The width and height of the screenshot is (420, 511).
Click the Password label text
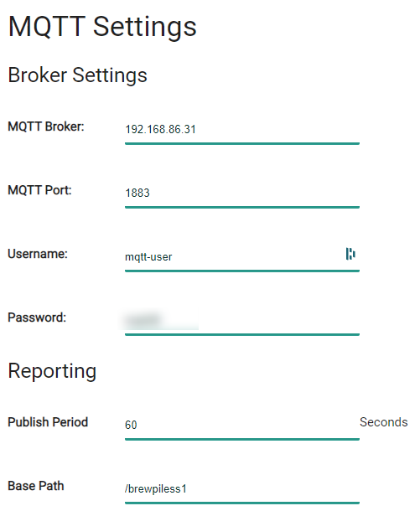point(37,317)
